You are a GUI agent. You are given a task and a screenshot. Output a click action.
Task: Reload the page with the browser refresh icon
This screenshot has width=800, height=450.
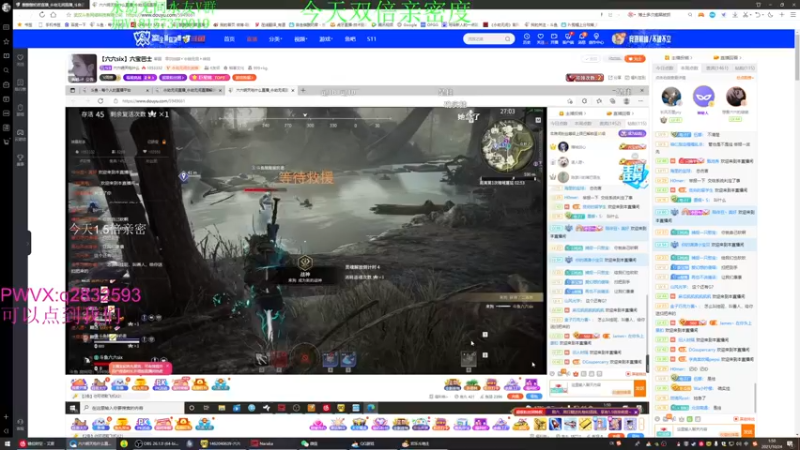pos(42,15)
